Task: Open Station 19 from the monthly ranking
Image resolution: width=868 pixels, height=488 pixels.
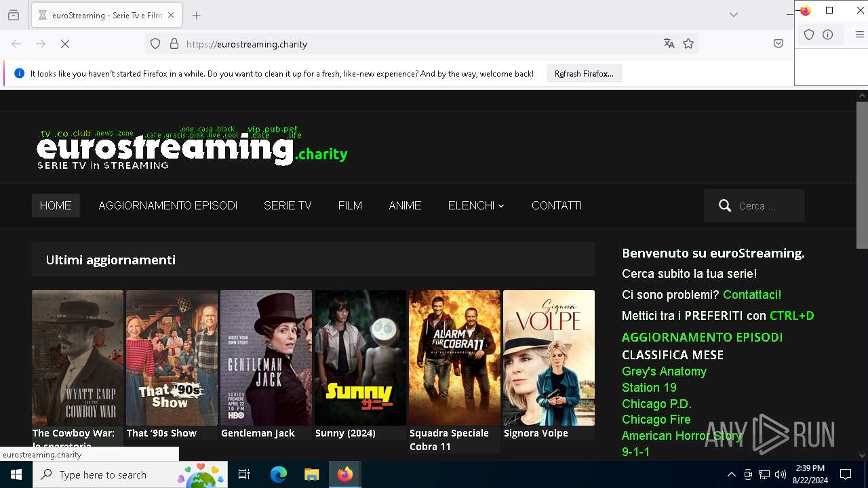Action: click(649, 388)
